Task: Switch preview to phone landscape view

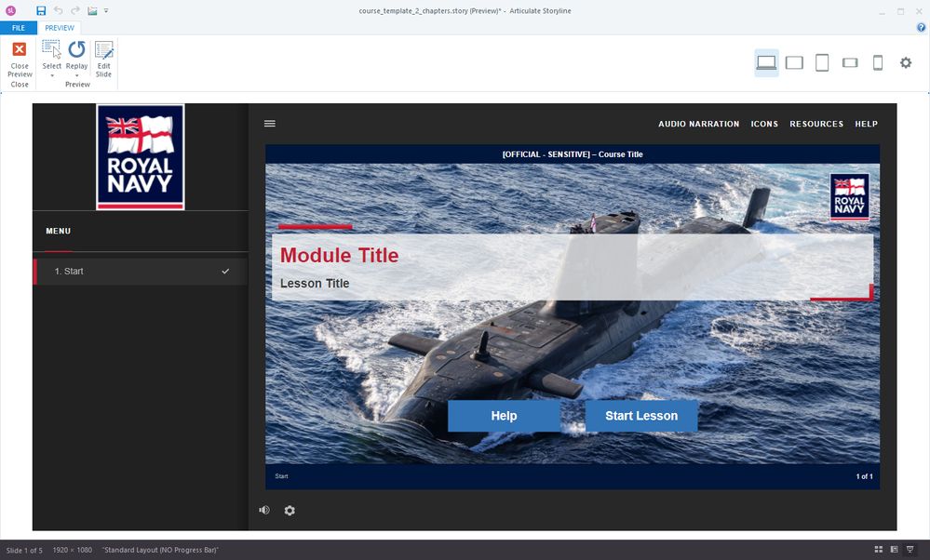Action: pyautogui.click(x=850, y=62)
